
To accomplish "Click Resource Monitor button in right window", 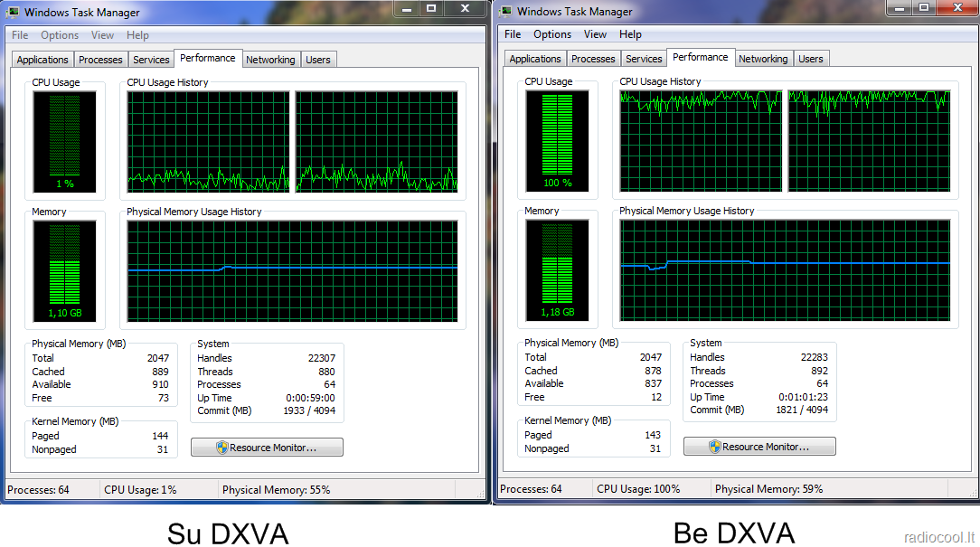I will [759, 447].
